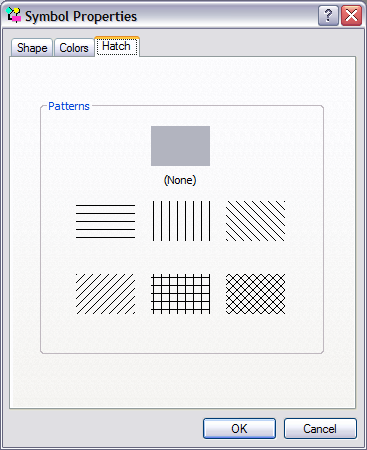This screenshot has height=450, width=367.
Task: Switch to the Shape tab
Action: [x=32, y=48]
